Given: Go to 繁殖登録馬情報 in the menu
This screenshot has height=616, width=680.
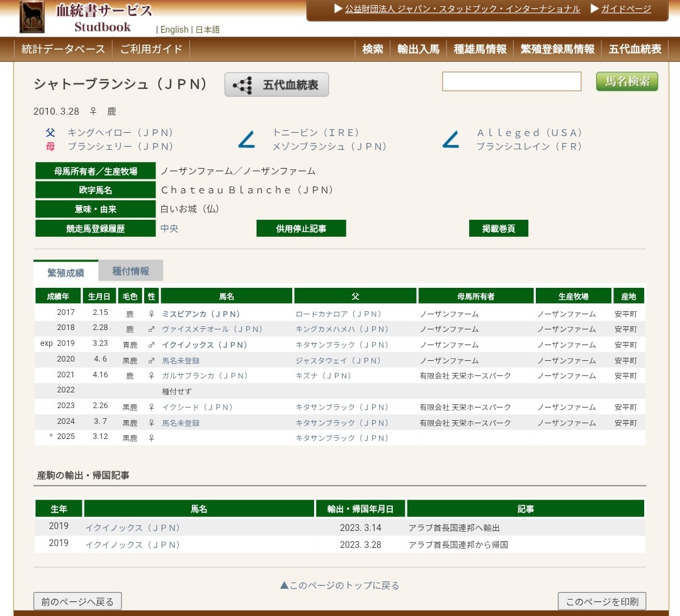Looking at the screenshot, I should coord(557,49).
